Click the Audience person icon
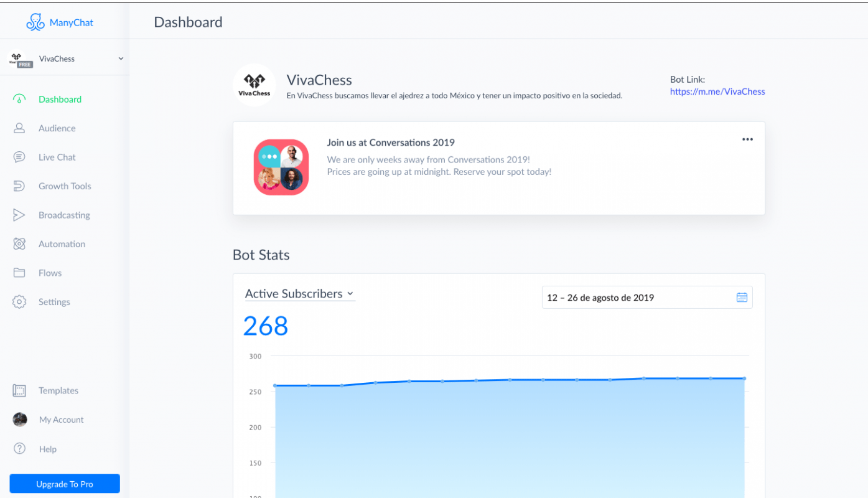Viewport: 868px width, 498px height. pyautogui.click(x=19, y=128)
